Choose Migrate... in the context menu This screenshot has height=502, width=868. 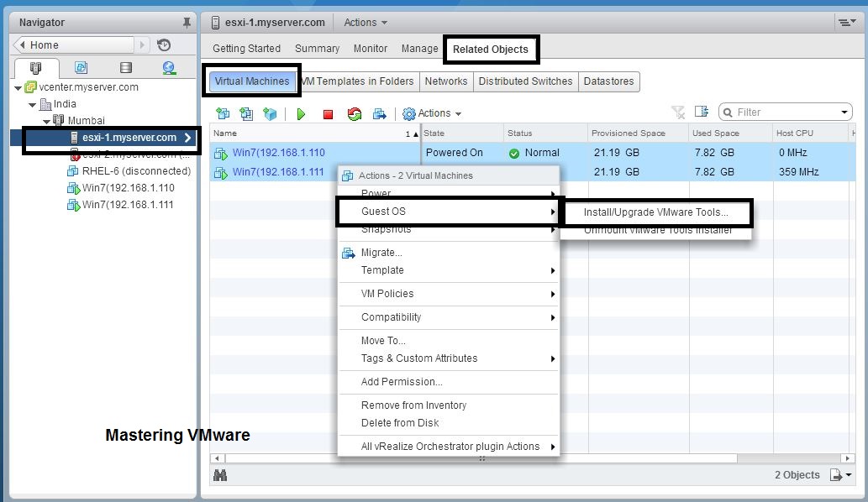449,253
